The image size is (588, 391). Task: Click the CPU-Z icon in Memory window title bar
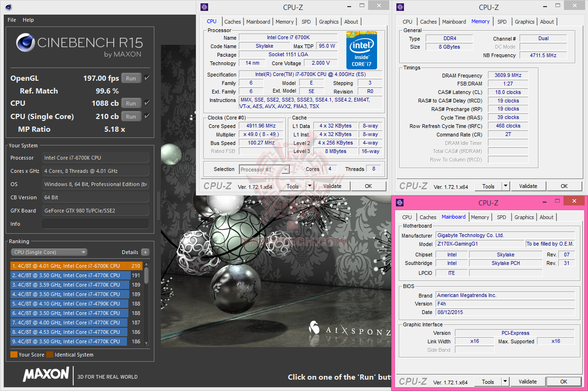(x=400, y=7)
